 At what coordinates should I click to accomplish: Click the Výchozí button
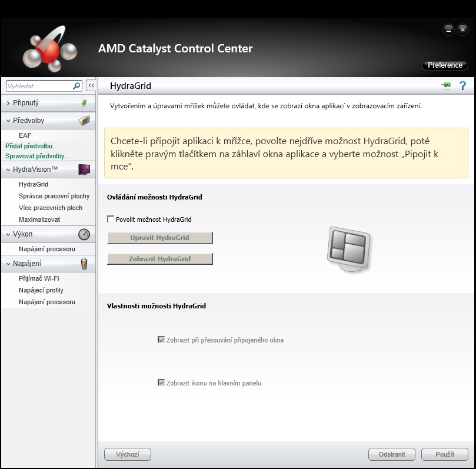coord(128,454)
